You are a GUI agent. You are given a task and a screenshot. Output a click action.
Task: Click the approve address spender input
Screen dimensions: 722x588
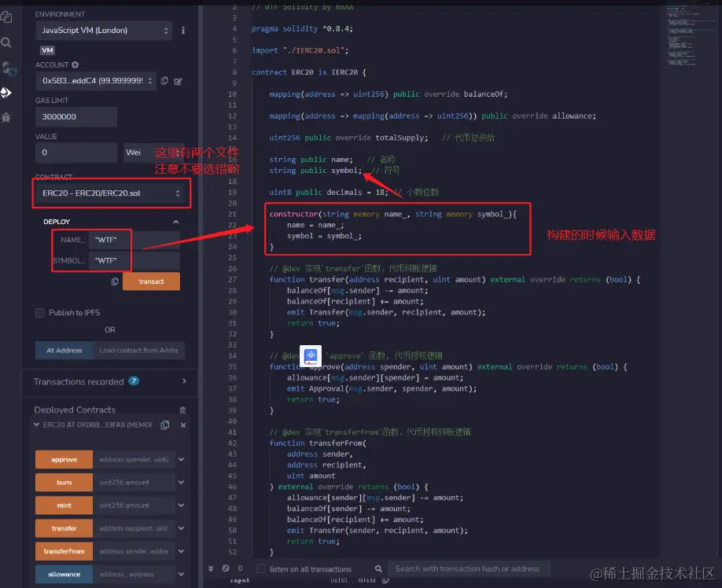pyautogui.click(x=134, y=460)
